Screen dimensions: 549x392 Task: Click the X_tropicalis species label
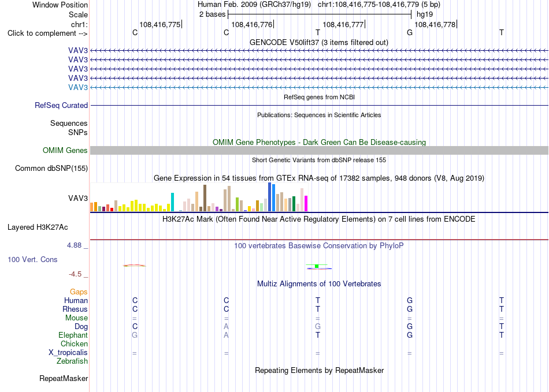[x=68, y=353]
